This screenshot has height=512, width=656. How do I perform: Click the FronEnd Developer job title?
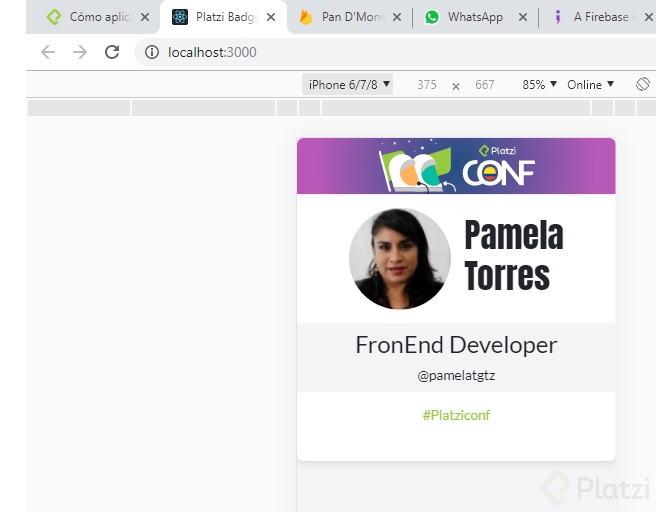456,345
